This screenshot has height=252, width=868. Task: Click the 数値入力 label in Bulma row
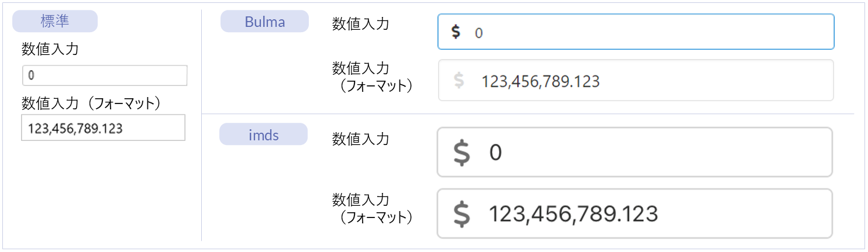[x=360, y=24]
